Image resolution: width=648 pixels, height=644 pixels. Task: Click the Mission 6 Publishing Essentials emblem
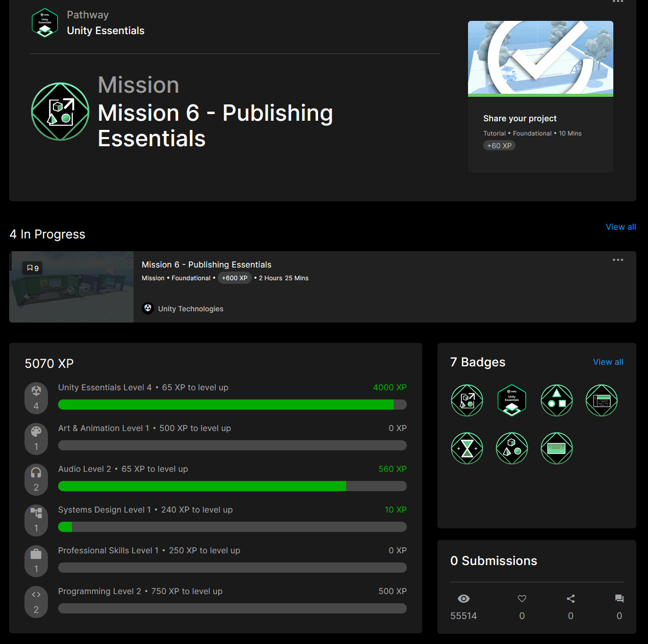point(60,112)
